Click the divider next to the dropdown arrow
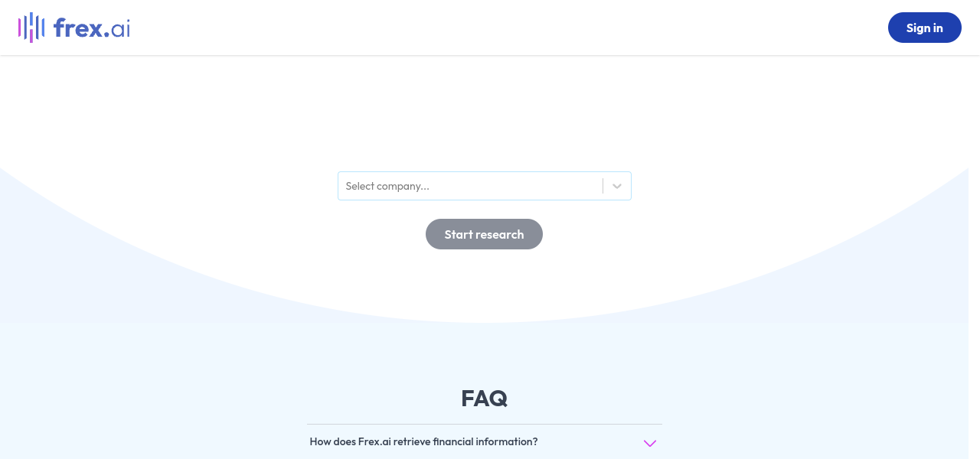Viewport: 980px width, 459px height. 603,186
